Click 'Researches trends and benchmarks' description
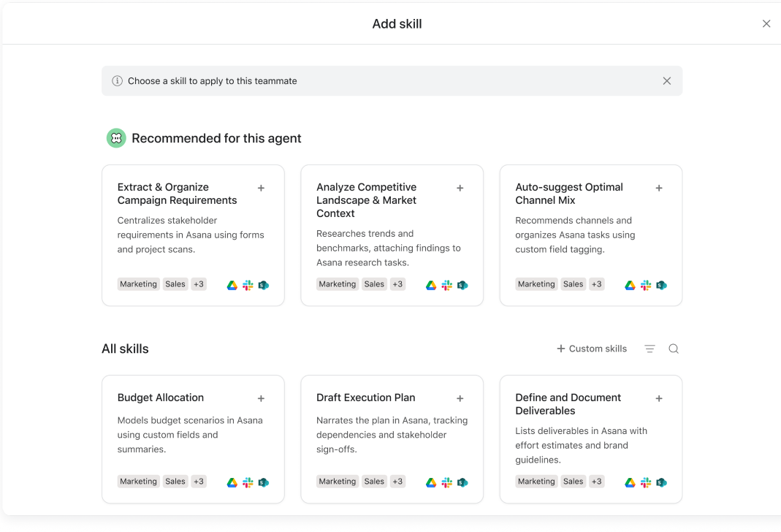 tap(389, 248)
